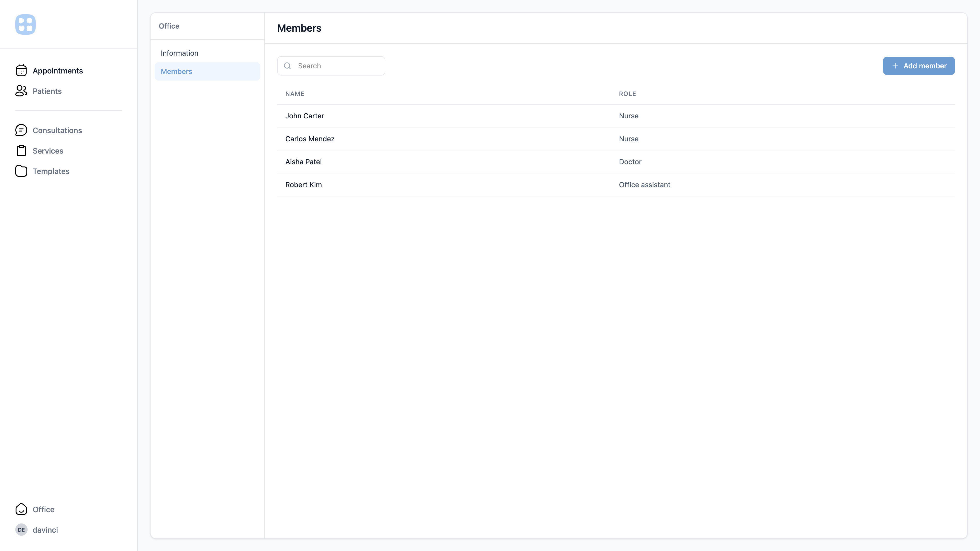This screenshot has height=551, width=980.
Task: Open the Information section
Action: click(180, 53)
